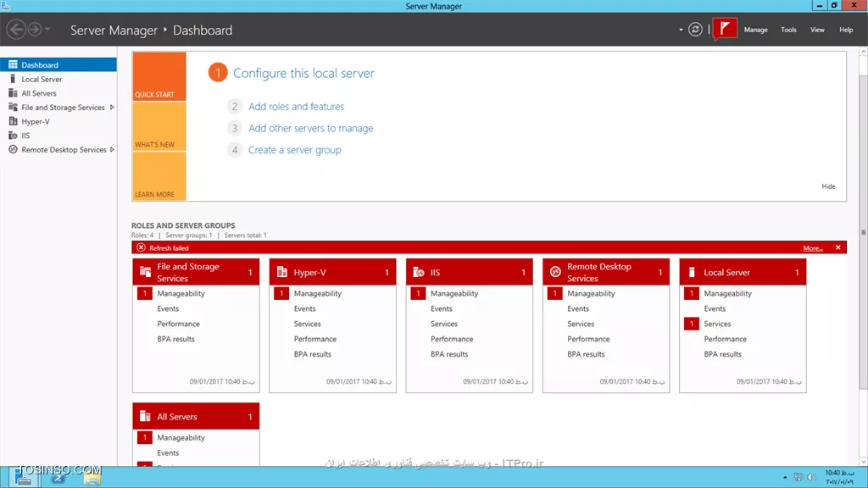The width and height of the screenshot is (868, 488).
Task: Expand File and Storage Services sidebar arrow
Action: click(x=112, y=108)
